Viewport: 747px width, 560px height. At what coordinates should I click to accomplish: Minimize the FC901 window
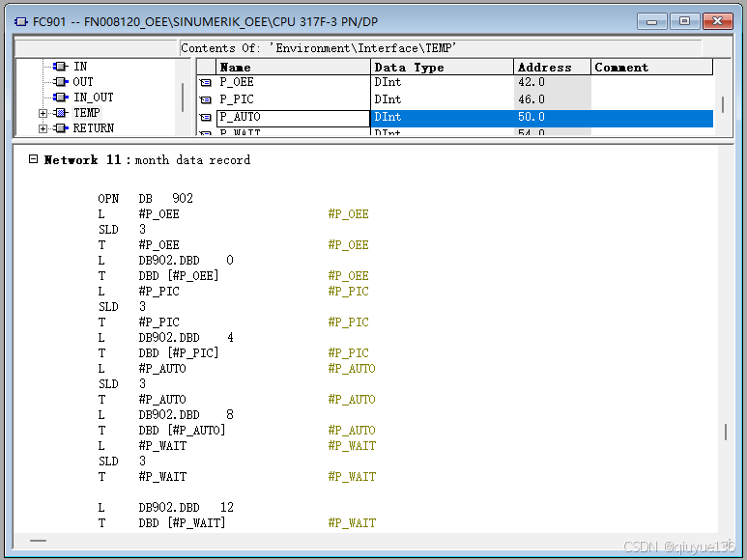coord(651,21)
